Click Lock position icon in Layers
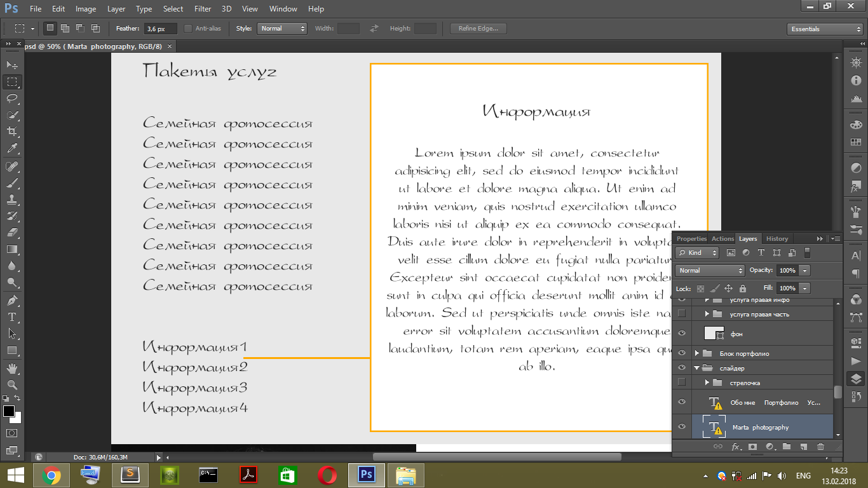Viewport: 868px width, 488px height. click(x=728, y=288)
